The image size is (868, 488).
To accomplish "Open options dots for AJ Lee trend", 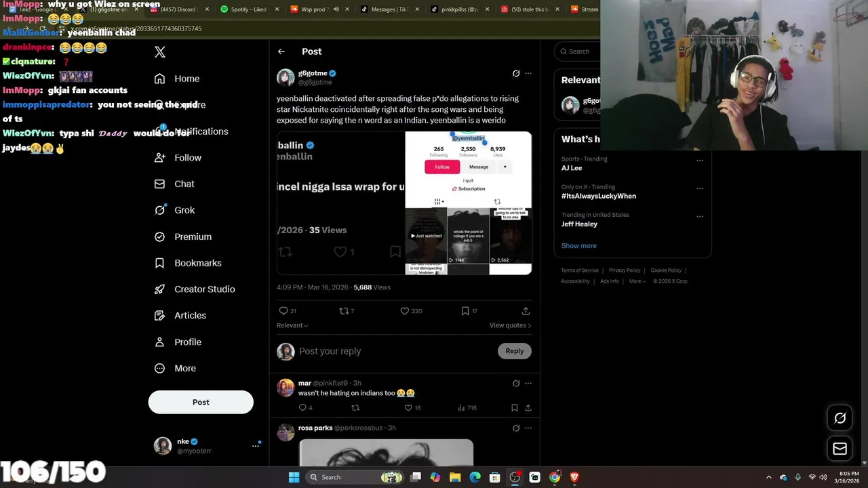I will tap(700, 161).
